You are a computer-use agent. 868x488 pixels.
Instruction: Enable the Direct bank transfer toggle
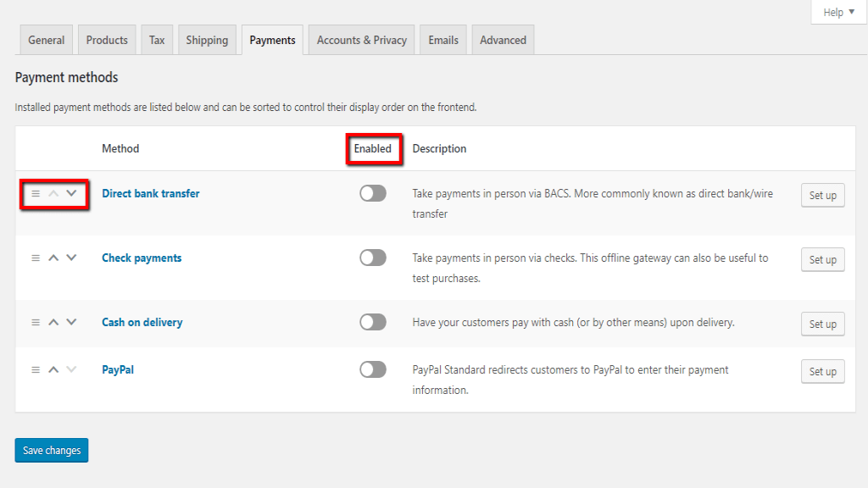pos(372,193)
